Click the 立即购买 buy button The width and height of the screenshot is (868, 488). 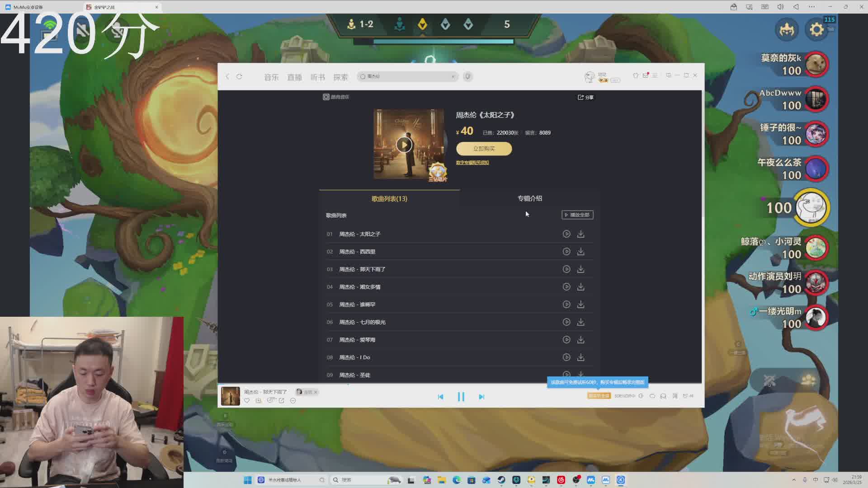pos(484,149)
